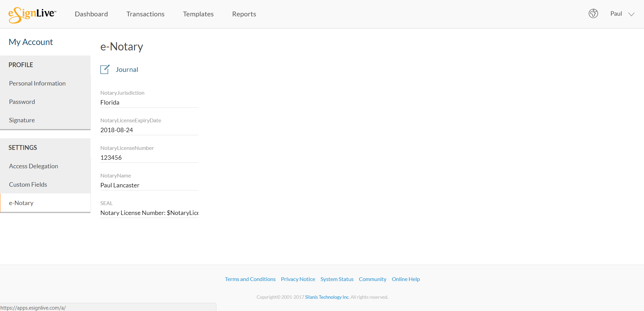Click the eSignLive logo

32,15
